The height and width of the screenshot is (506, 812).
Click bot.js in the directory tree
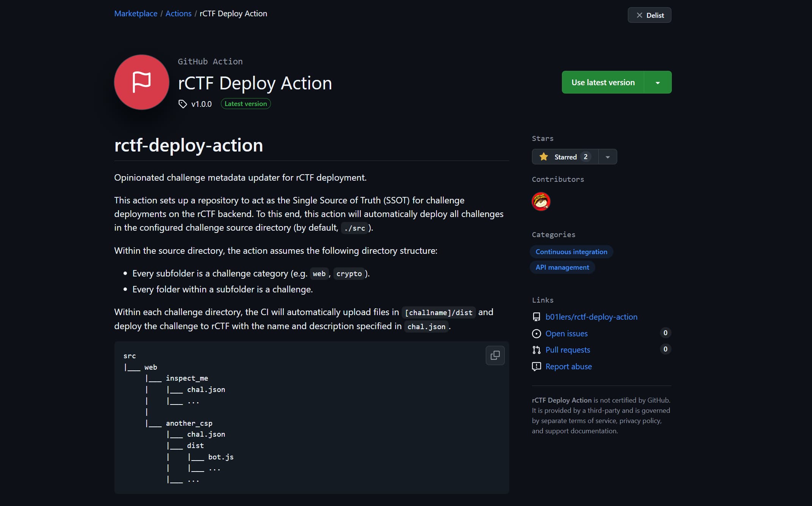coord(221,457)
